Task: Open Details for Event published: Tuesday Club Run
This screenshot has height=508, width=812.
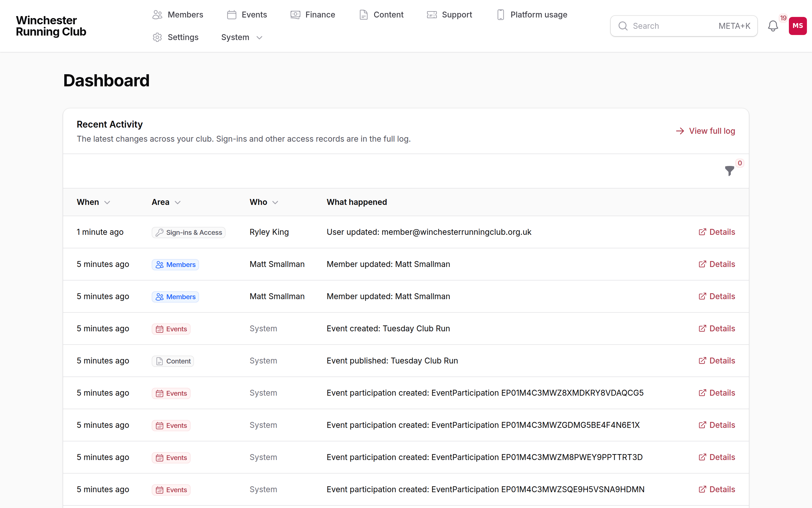Action: (717, 360)
